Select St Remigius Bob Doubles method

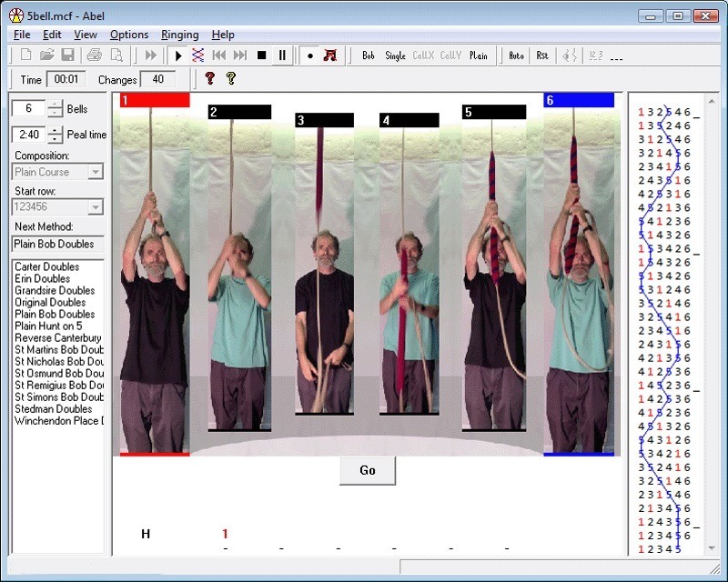pyautogui.click(x=58, y=386)
